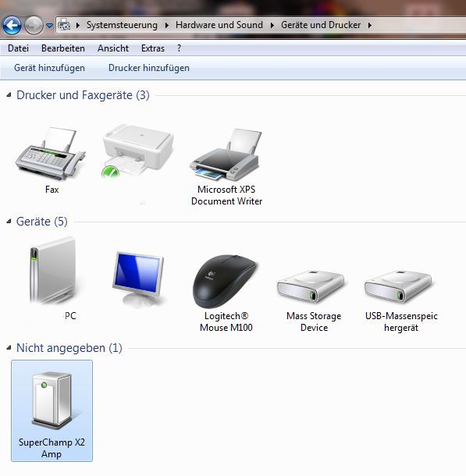
Task: Select the Fax device icon
Action: pyautogui.click(x=51, y=154)
